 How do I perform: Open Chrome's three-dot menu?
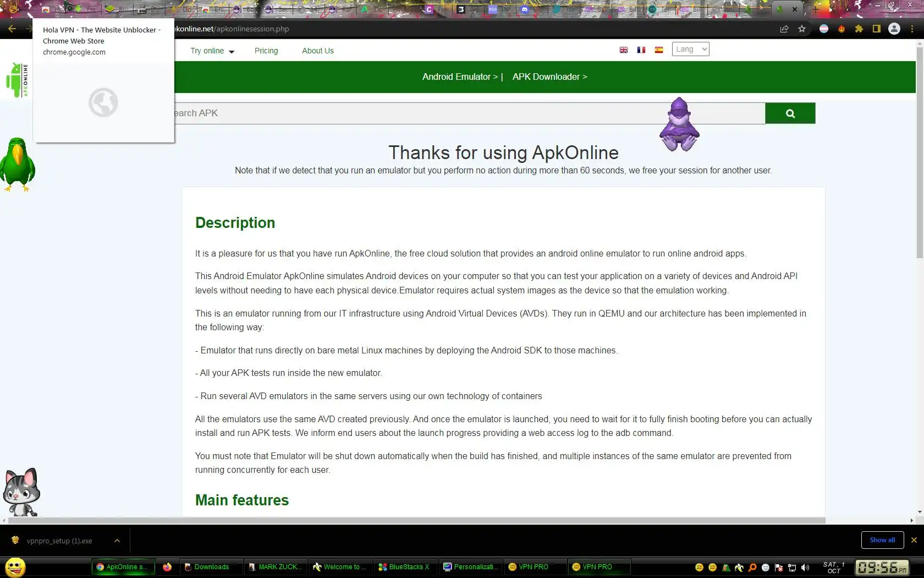click(912, 29)
